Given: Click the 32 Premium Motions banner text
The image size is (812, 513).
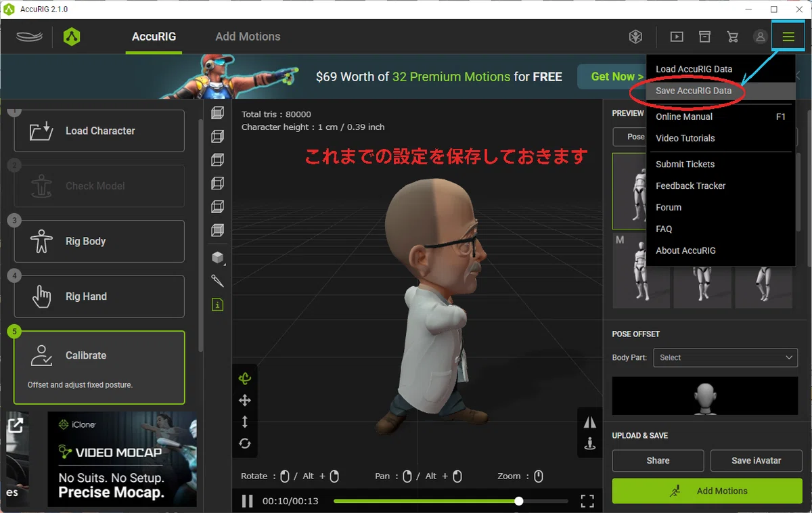Looking at the screenshot, I should [x=451, y=76].
